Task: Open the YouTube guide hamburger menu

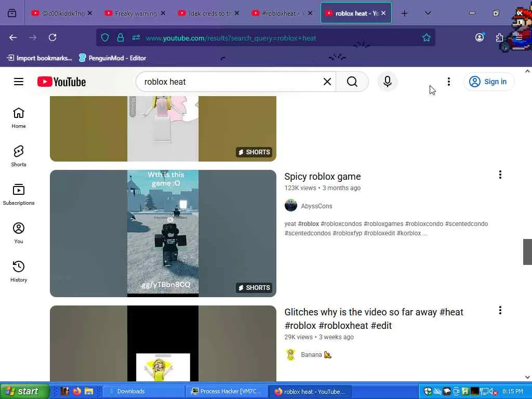Action: (x=19, y=82)
